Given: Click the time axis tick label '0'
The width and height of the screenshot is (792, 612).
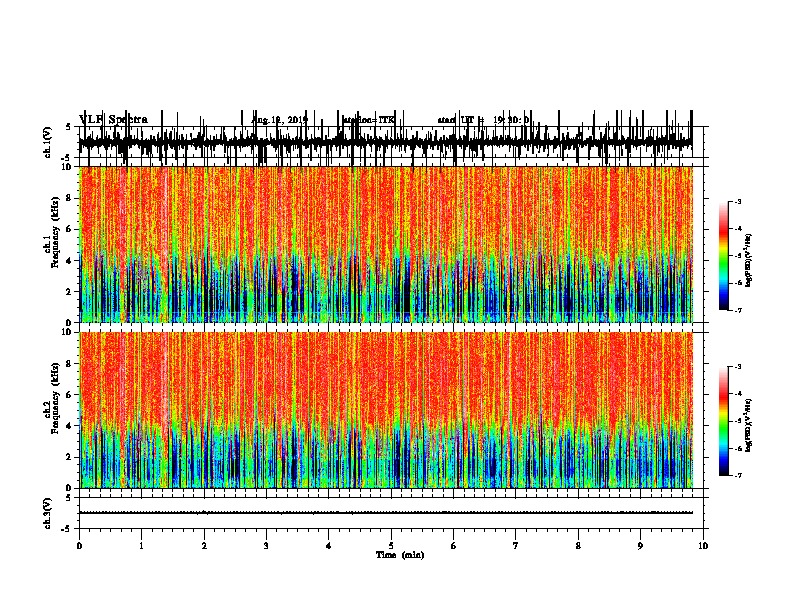Looking at the screenshot, I should tap(79, 545).
